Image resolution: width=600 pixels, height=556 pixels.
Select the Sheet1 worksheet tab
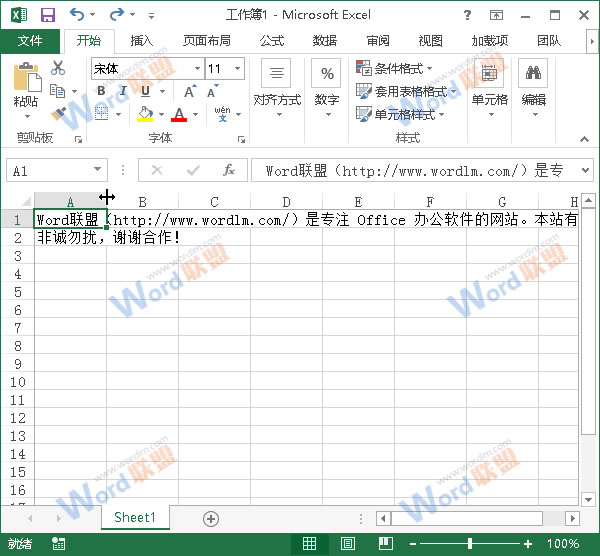(135, 517)
